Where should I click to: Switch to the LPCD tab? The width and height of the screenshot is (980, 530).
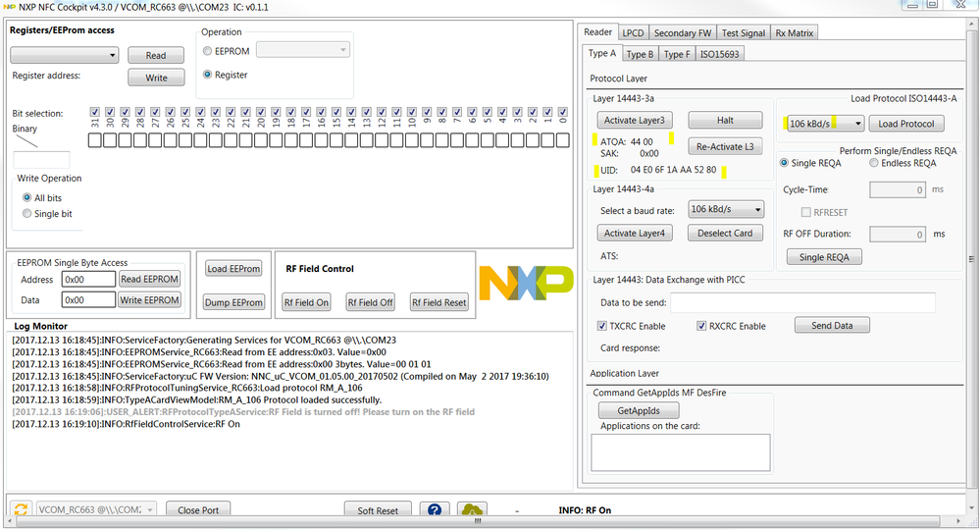[x=633, y=33]
